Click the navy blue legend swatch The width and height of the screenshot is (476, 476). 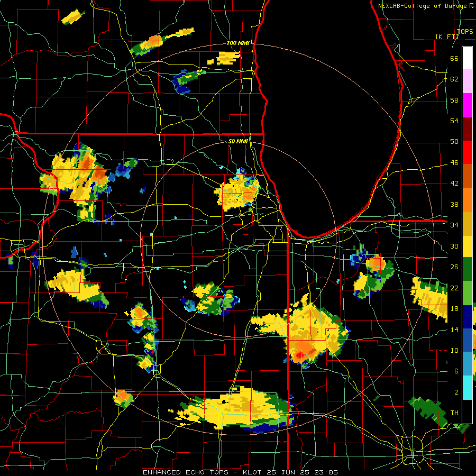[x=467, y=317]
